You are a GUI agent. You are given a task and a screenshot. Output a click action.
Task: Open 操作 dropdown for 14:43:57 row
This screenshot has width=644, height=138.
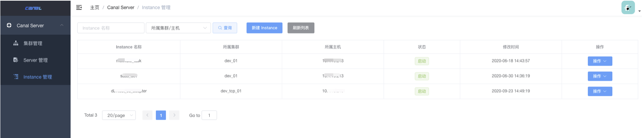[600, 61]
